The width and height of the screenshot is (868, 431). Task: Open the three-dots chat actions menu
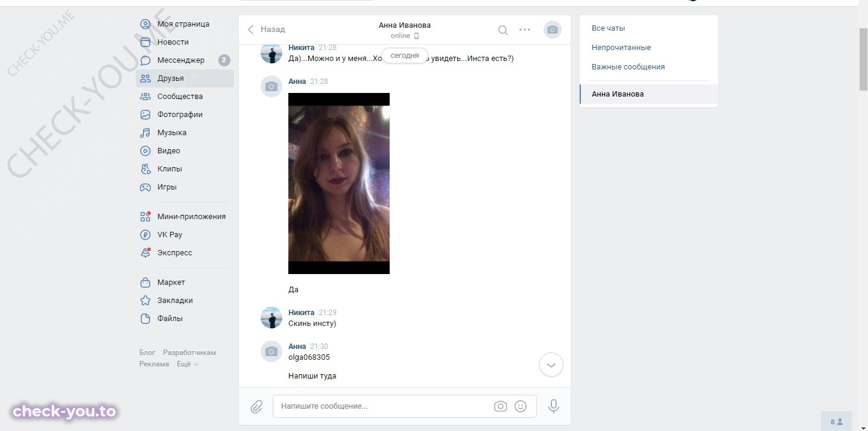coord(525,30)
